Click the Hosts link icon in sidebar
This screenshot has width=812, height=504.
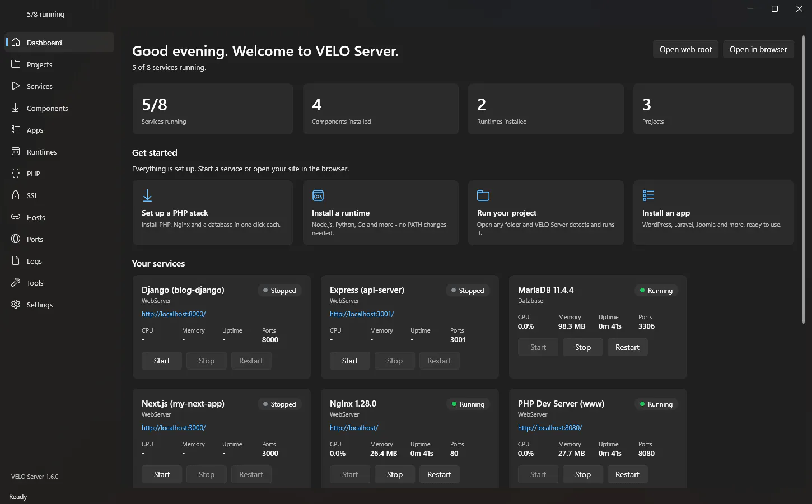click(16, 217)
